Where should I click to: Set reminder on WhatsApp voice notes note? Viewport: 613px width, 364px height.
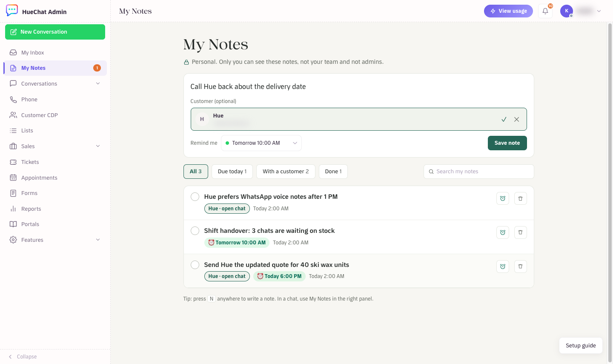pyautogui.click(x=503, y=198)
